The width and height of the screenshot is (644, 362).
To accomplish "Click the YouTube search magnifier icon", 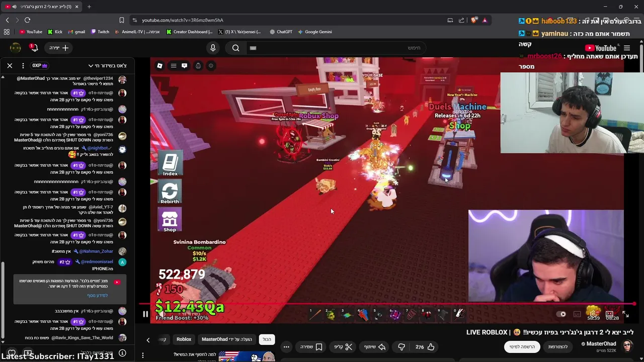I will 235,48.
